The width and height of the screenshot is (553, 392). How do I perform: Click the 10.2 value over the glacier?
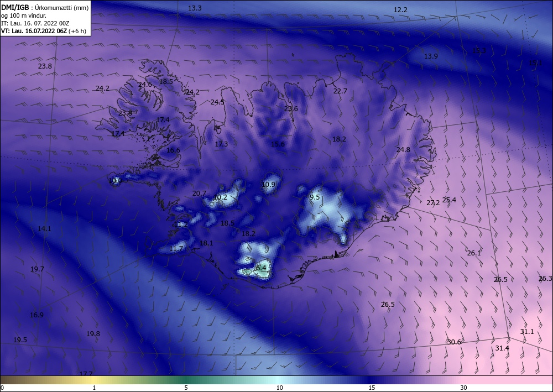[221, 197]
